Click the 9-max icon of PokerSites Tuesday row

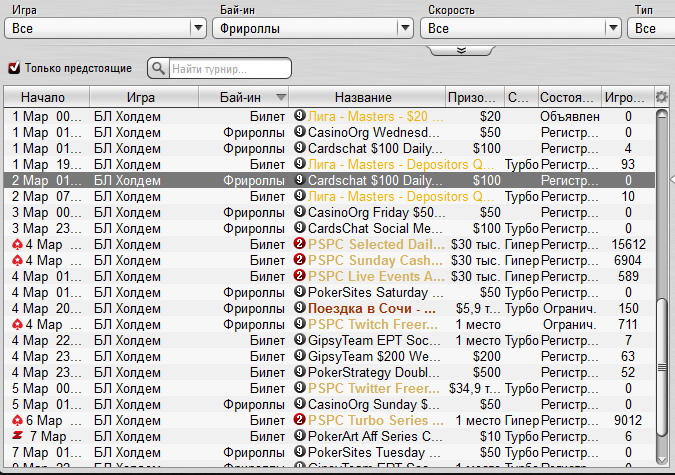click(x=300, y=451)
